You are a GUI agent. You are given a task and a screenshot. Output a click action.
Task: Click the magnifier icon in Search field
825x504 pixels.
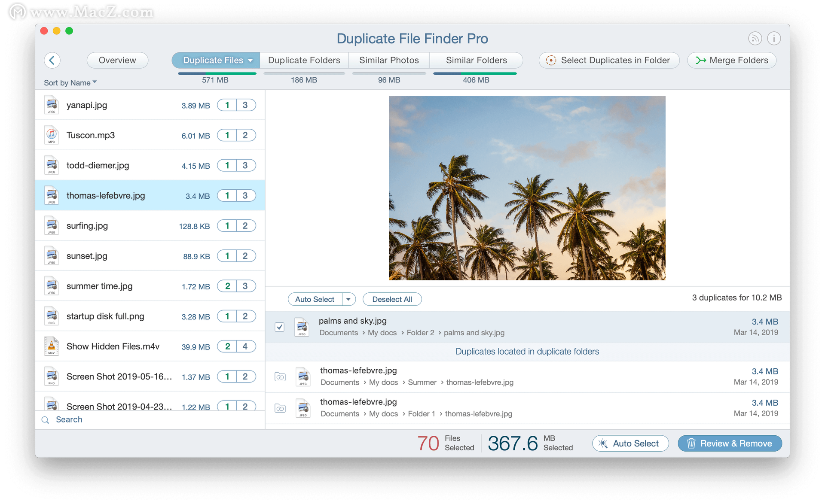pos(45,420)
